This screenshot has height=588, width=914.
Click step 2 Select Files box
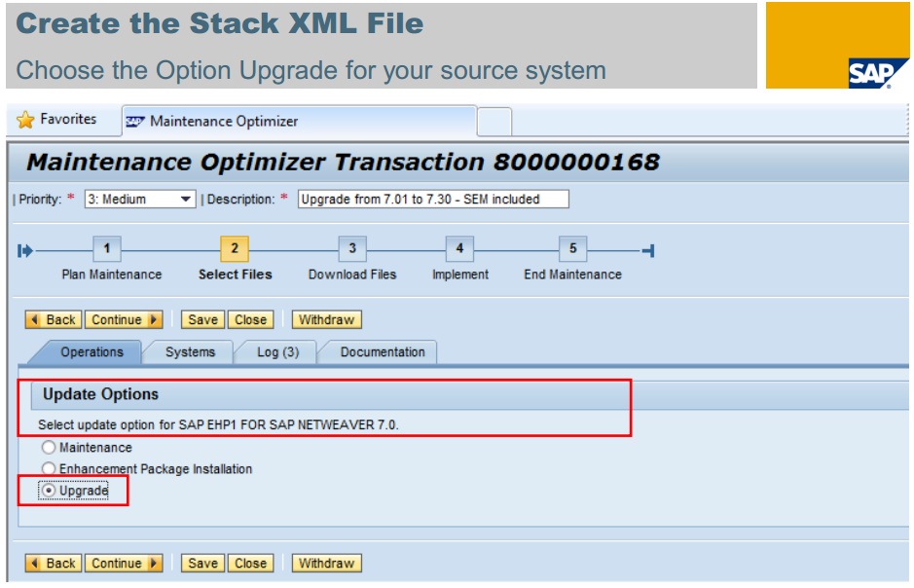coord(235,248)
